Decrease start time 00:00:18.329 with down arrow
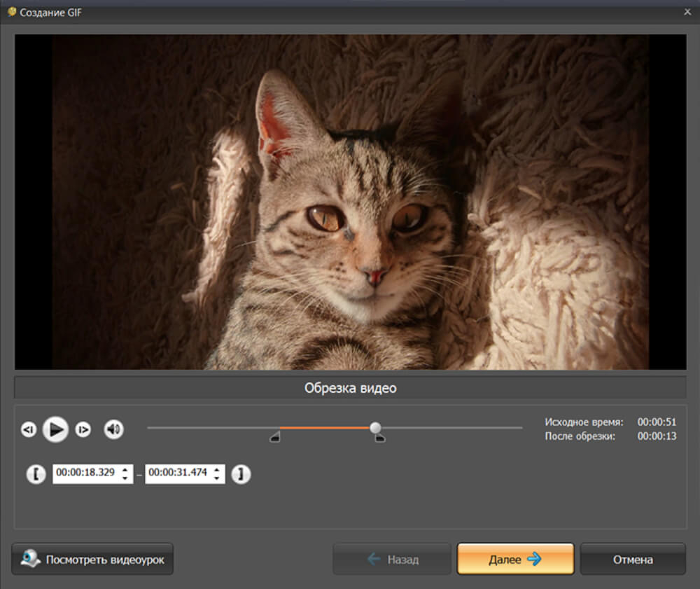Image resolution: width=700 pixels, height=589 pixels. [125, 478]
